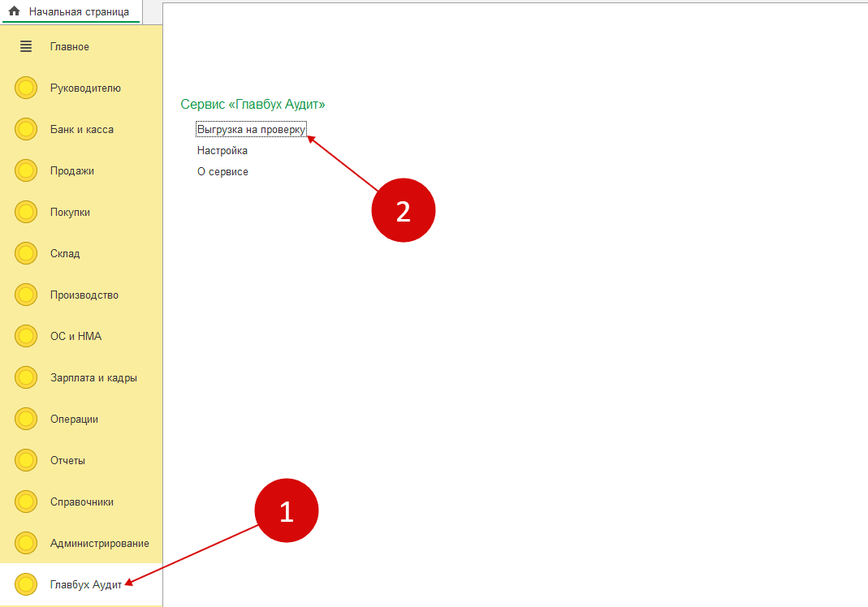Click the yellow circle icon next to Руководителю
868x607 pixels.
(x=26, y=88)
